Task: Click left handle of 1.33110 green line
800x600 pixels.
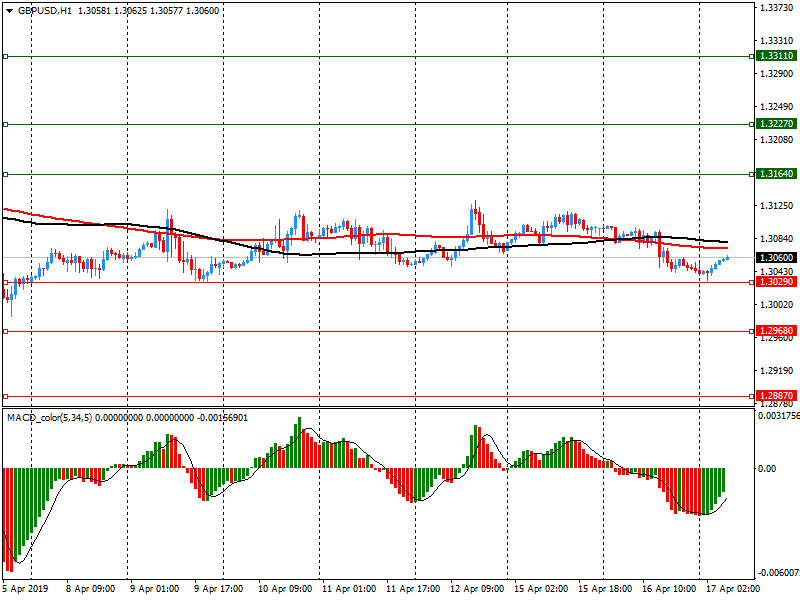Action: pyautogui.click(x=5, y=57)
